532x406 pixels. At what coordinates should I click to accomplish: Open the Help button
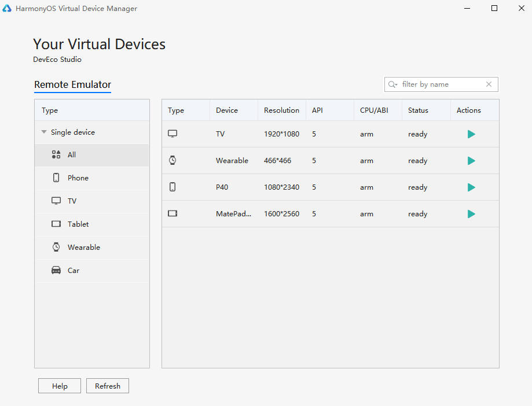[x=60, y=386]
